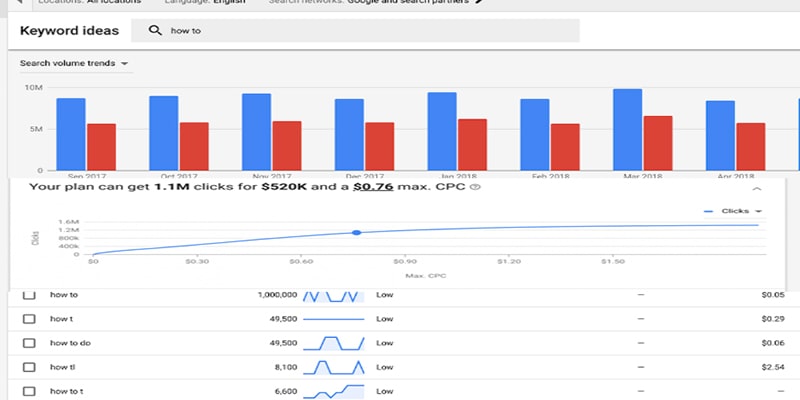Tick the checkbox for 'how to'

tap(29, 295)
